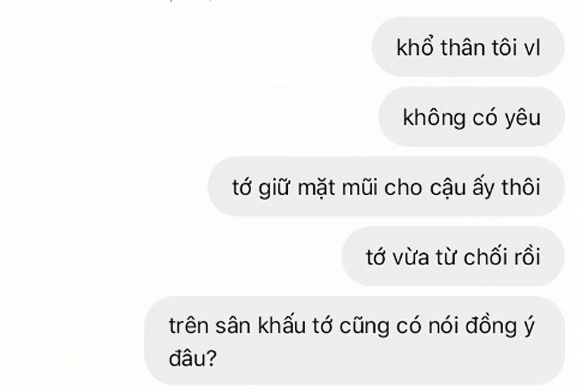Tap the word "thôi" ending the third message
The image size is (577, 392).
[522, 187]
